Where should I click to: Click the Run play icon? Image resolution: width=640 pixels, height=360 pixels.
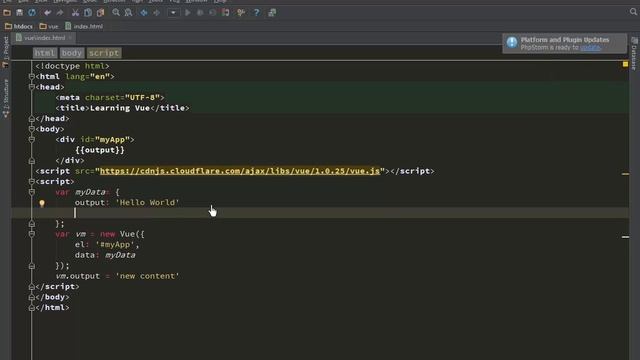coord(187,13)
